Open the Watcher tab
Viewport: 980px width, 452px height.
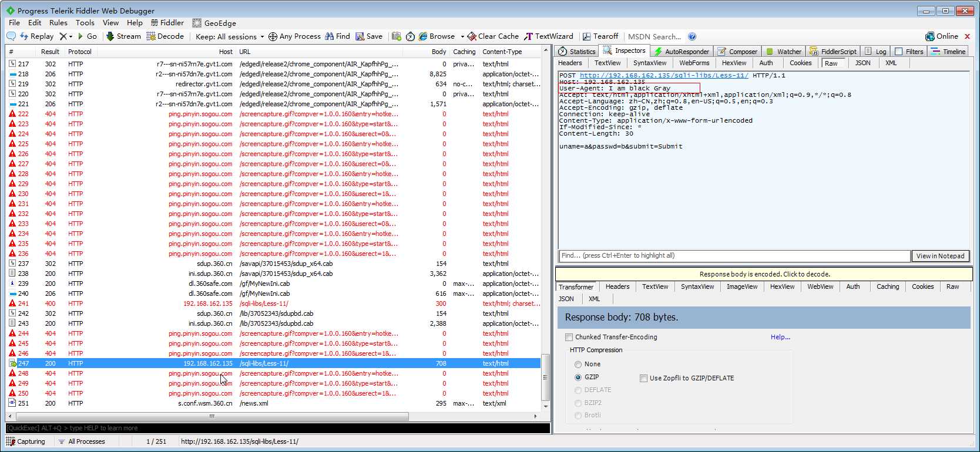[784, 52]
